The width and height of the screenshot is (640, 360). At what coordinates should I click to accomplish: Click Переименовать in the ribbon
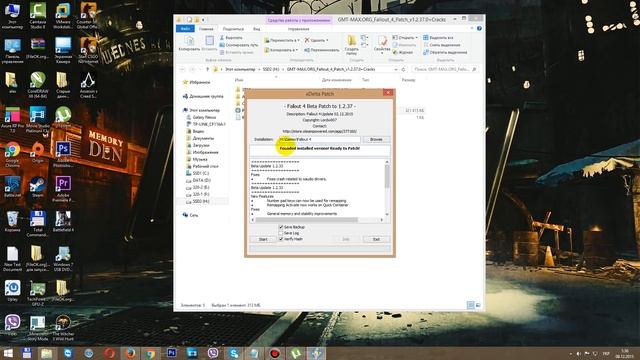322,50
